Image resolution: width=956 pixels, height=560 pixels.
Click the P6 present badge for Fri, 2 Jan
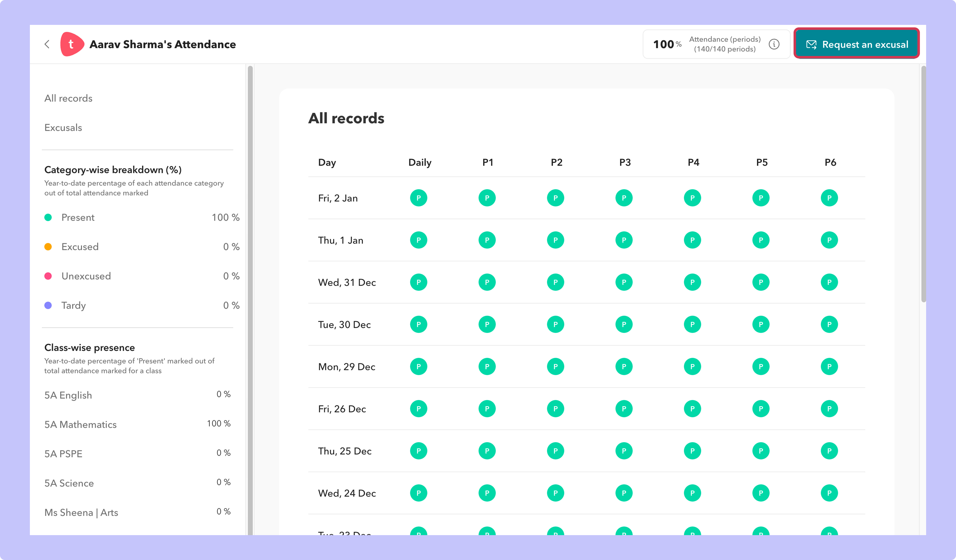(829, 198)
